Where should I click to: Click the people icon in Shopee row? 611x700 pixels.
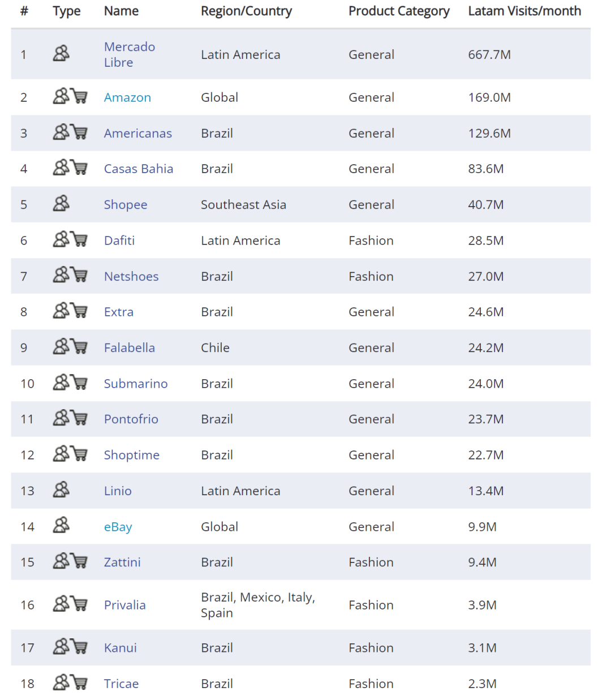61,203
